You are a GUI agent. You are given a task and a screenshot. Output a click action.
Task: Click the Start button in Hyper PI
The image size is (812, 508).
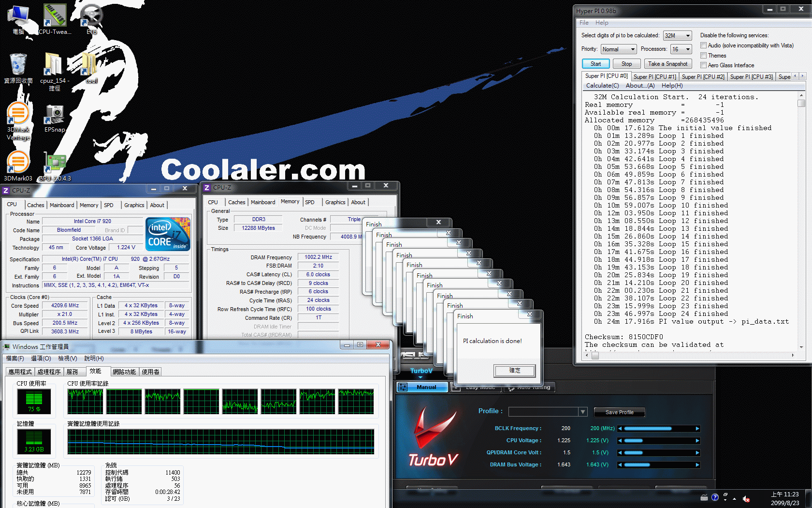(x=595, y=64)
